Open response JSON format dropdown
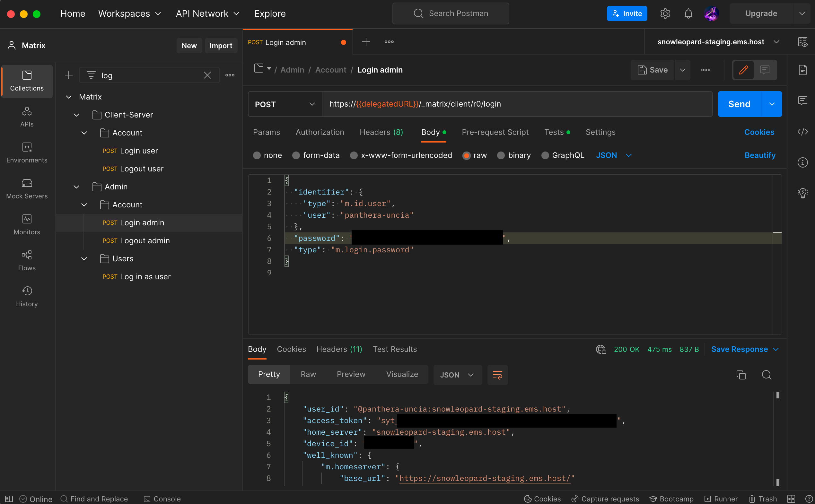The height and width of the screenshot is (504, 815). (457, 375)
